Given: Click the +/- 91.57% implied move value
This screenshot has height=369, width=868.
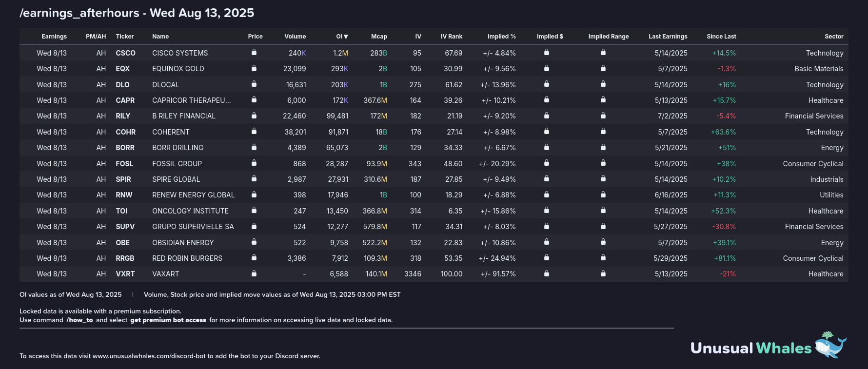Looking at the screenshot, I should [498, 274].
